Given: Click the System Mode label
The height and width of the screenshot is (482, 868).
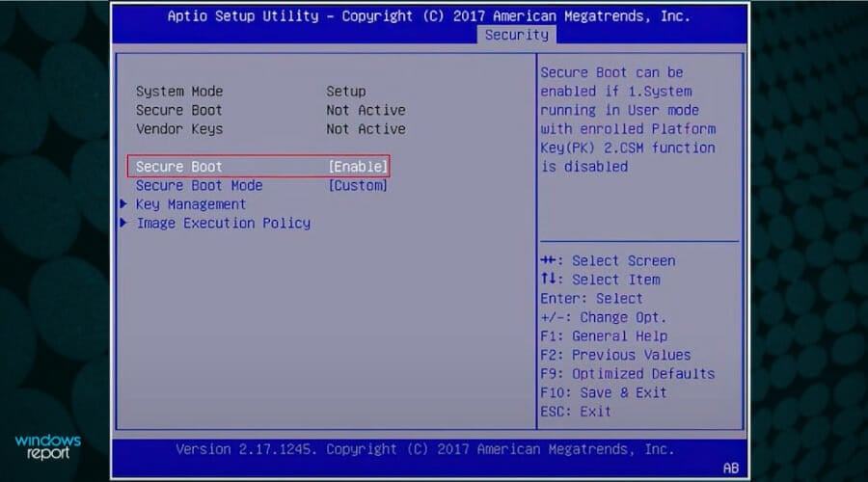Looking at the screenshot, I should [179, 92].
